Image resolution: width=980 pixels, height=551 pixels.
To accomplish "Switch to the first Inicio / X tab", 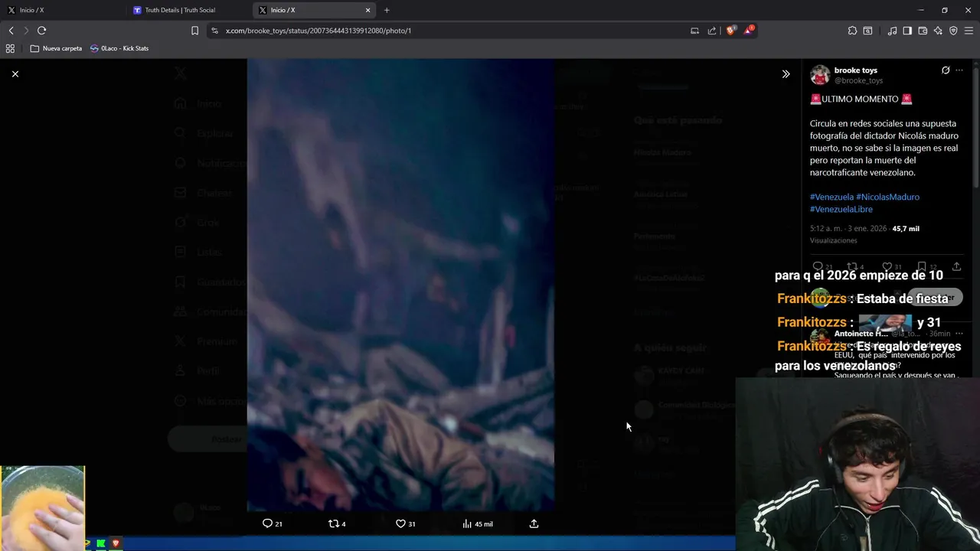I will [61, 10].
